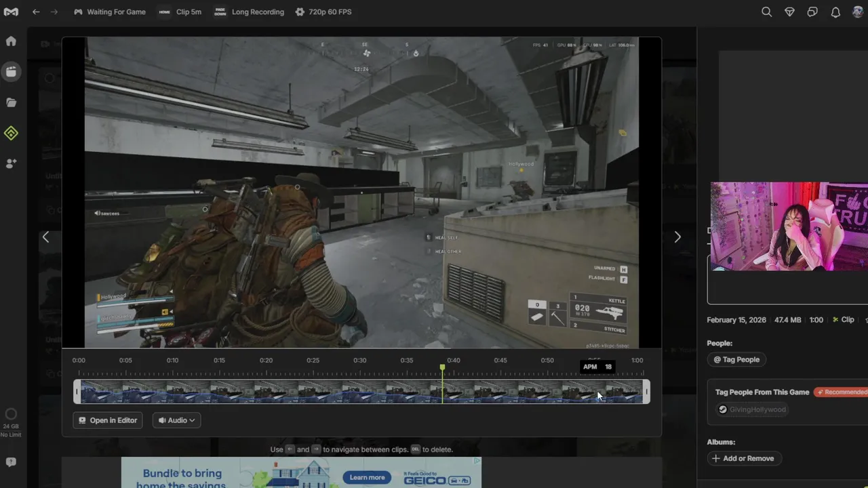Open the folder sidebar icon
The height and width of the screenshot is (488, 868).
(x=11, y=102)
